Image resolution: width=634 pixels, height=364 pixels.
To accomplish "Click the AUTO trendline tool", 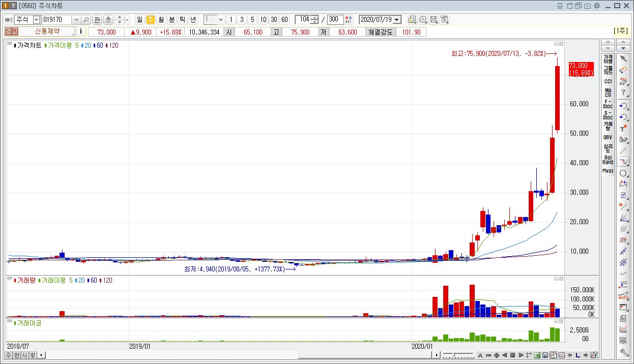I will pyautogui.click(x=623, y=295).
